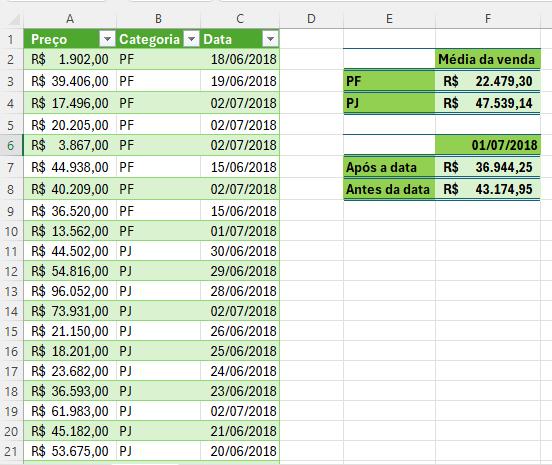Screen dimensions: 552x465
Task: Click cell with R$ 1.902,00
Action: pyautogui.click(x=70, y=59)
